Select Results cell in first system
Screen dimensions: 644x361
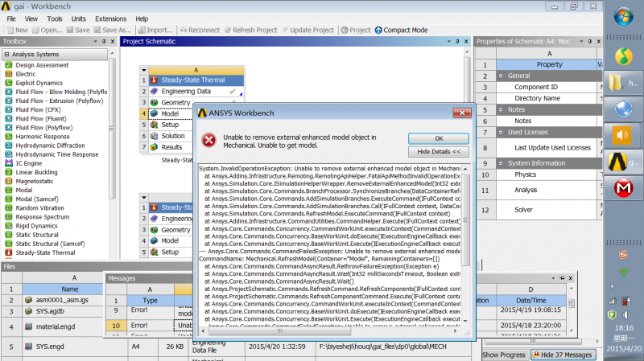click(x=170, y=147)
